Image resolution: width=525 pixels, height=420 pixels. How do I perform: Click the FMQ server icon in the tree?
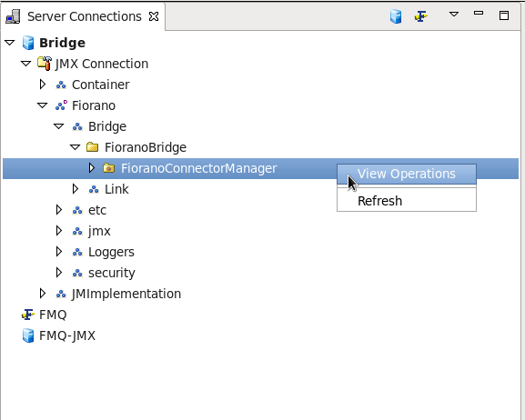click(x=28, y=315)
